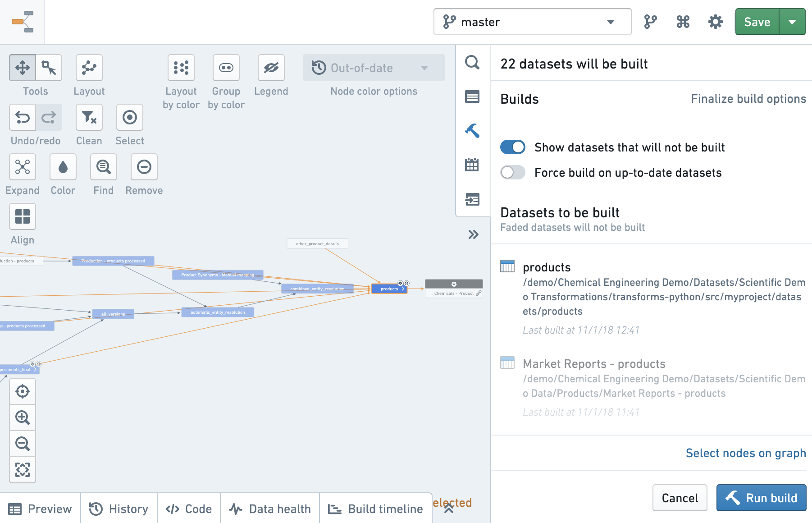This screenshot has height=523, width=812.
Task: Open the Color droplet tool
Action: tap(63, 167)
